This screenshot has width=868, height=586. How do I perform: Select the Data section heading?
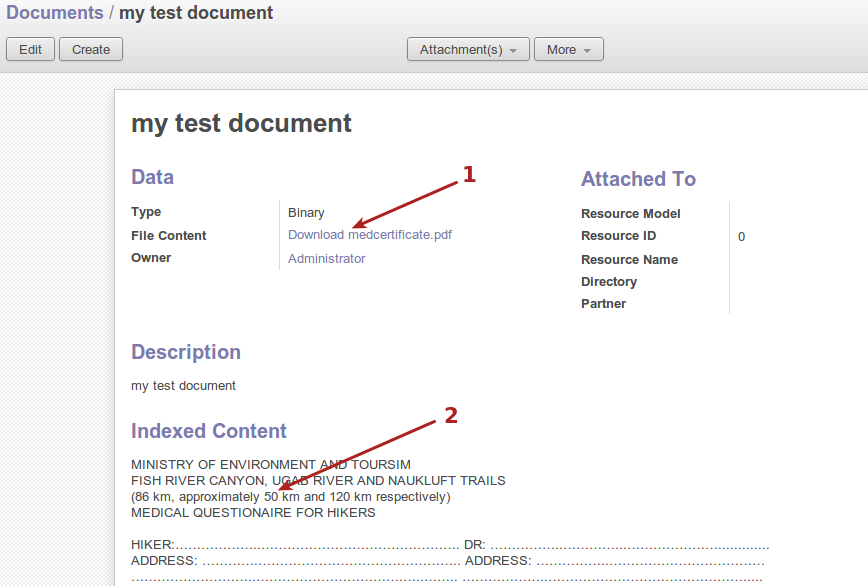click(152, 177)
